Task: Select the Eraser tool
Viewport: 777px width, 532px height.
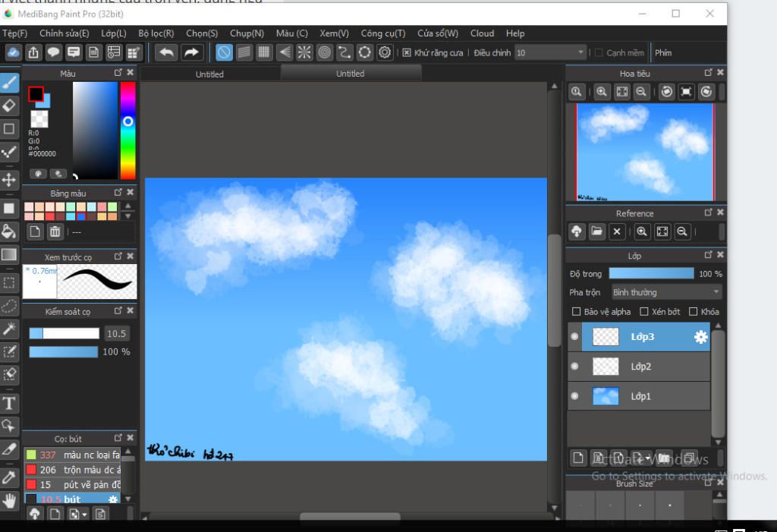Action: tap(9, 105)
